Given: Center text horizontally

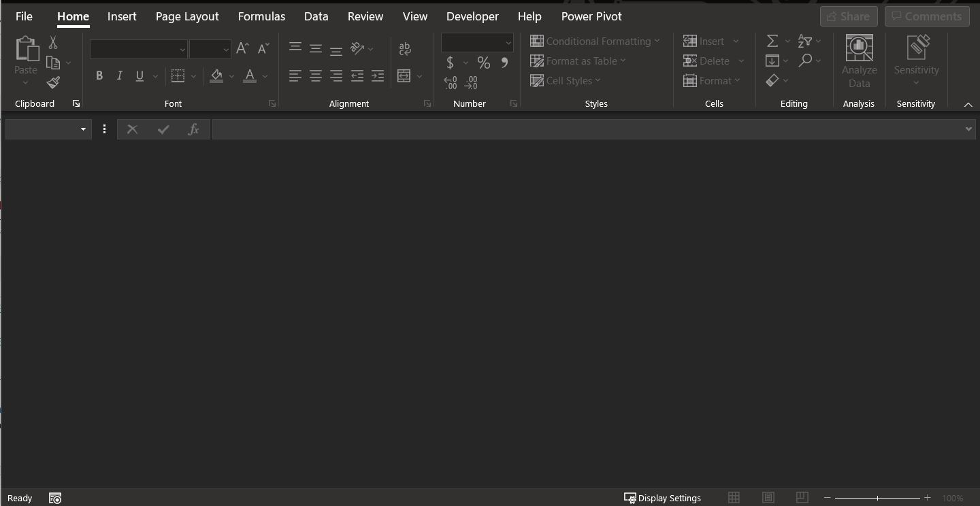Looking at the screenshot, I should pyautogui.click(x=316, y=75).
